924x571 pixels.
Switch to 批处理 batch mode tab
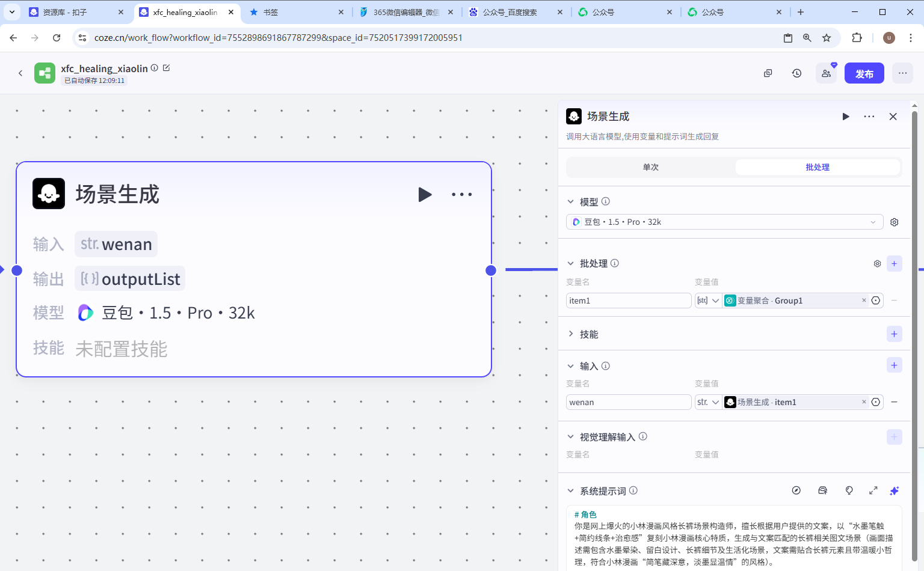[818, 167]
